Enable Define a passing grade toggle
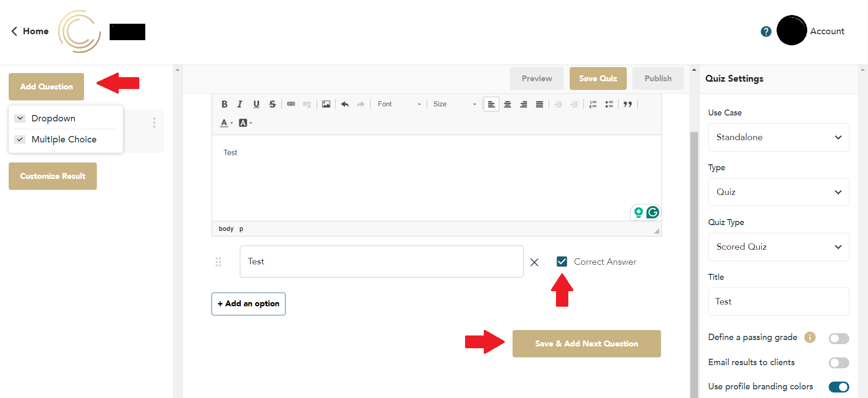 tap(838, 338)
